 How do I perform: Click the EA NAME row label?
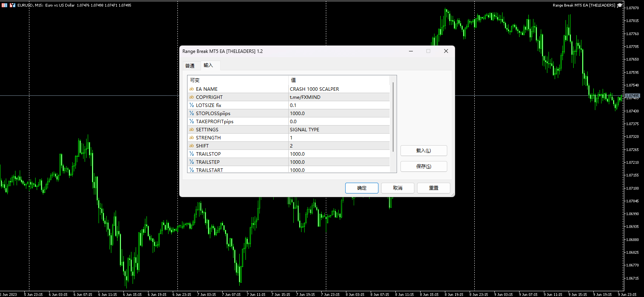(207, 89)
